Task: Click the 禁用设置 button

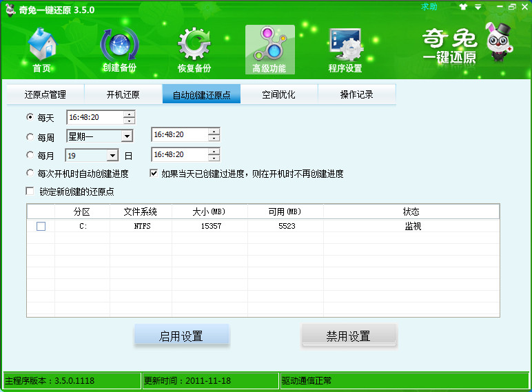Action: tap(349, 336)
